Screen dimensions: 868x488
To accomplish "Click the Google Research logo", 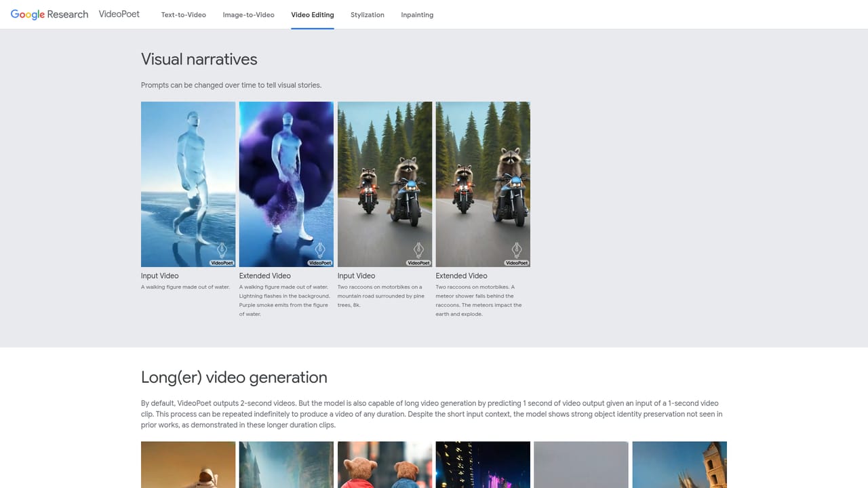I will [x=50, y=14].
